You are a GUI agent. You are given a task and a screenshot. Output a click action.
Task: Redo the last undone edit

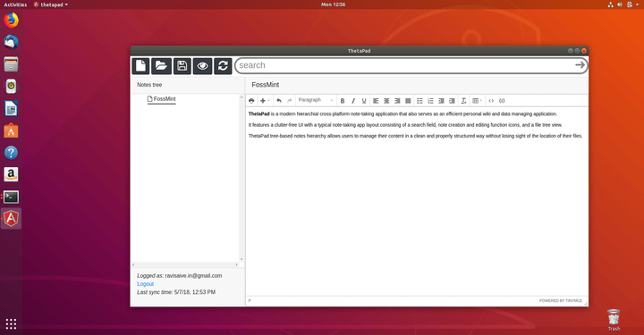(290, 100)
